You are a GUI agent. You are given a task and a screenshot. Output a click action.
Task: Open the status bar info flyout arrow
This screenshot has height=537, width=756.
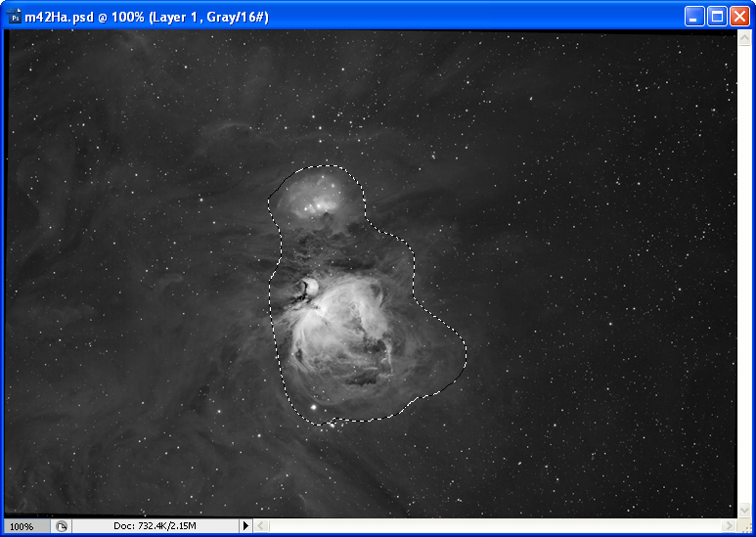[x=245, y=525]
